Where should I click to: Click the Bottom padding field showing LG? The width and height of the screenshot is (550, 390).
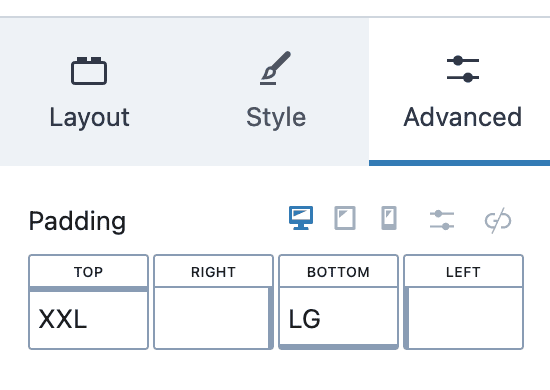pos(338,316)
